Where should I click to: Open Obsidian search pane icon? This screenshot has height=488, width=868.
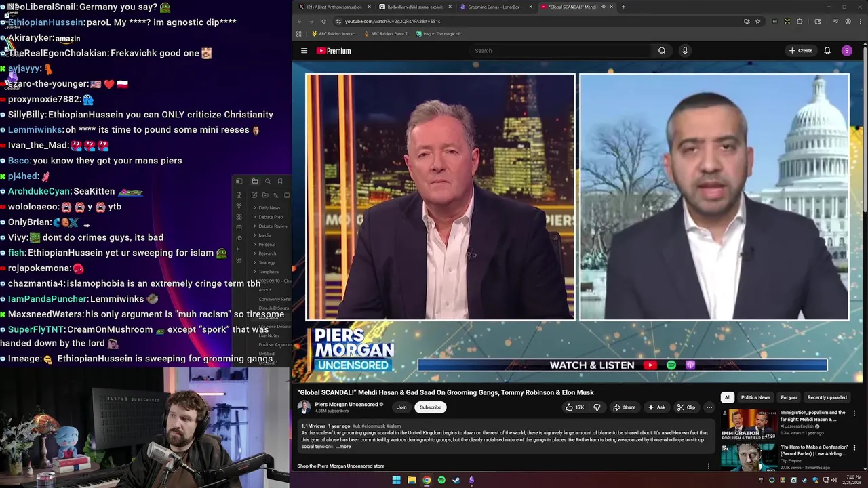(268, 181)
